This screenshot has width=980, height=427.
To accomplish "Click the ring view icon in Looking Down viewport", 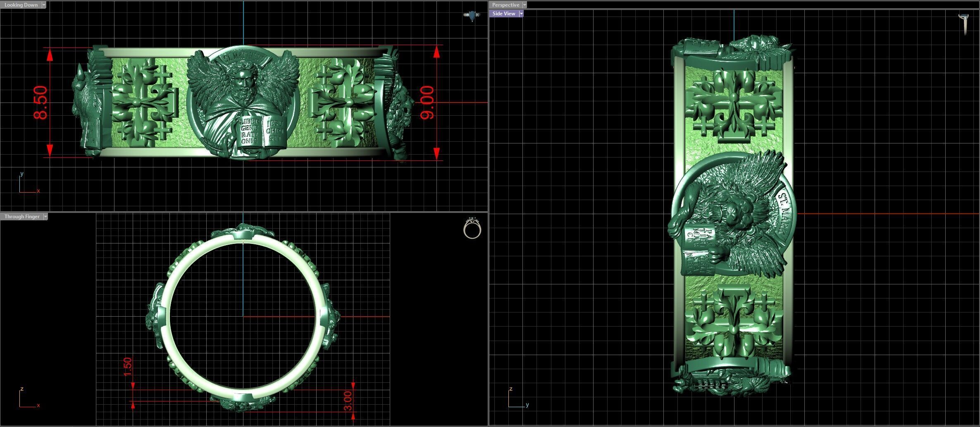I will tap(472, 16).
